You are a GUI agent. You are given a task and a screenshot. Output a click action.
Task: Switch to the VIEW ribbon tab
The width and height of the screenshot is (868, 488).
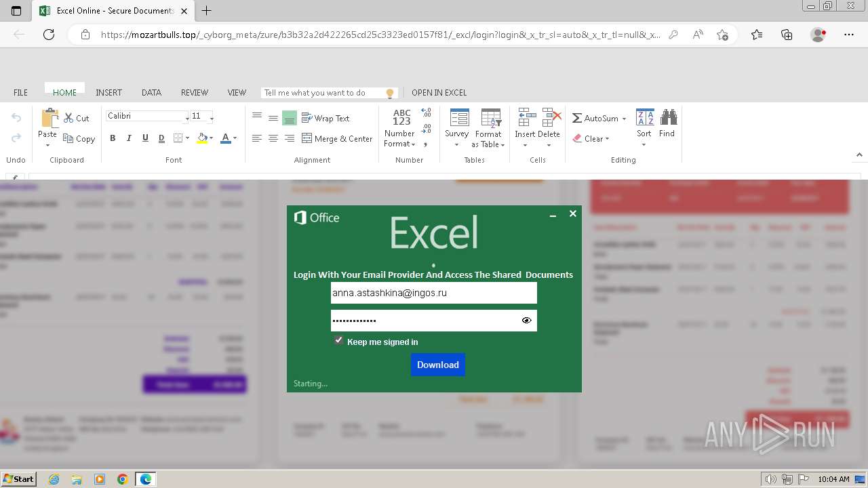(x=237, y=92)
